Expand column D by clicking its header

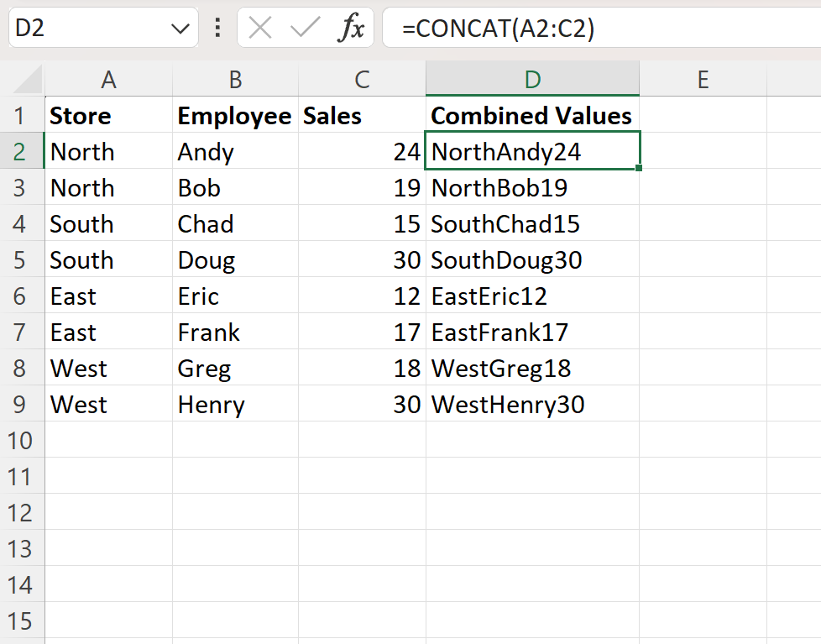[532, 80]
